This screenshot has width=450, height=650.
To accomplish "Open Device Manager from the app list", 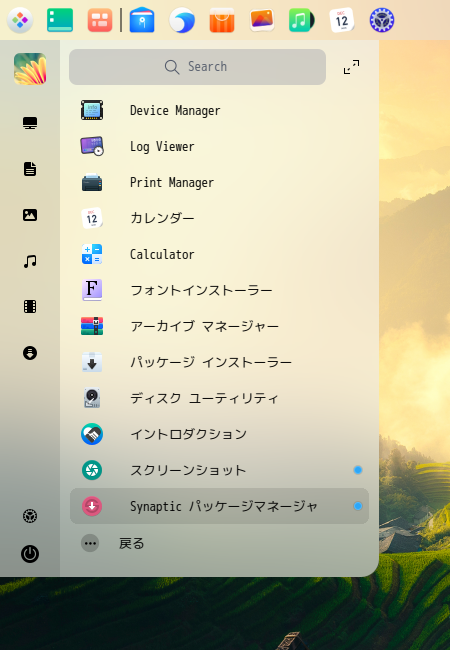I will [219, 110].
